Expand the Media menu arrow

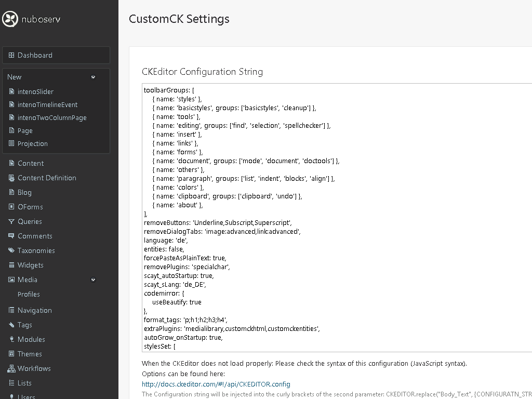94,280
